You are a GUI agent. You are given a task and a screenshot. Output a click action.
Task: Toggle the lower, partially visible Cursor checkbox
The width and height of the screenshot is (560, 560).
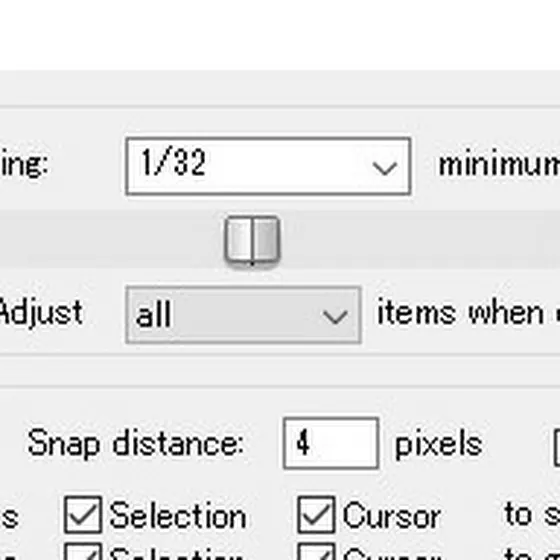pos(316,551)
